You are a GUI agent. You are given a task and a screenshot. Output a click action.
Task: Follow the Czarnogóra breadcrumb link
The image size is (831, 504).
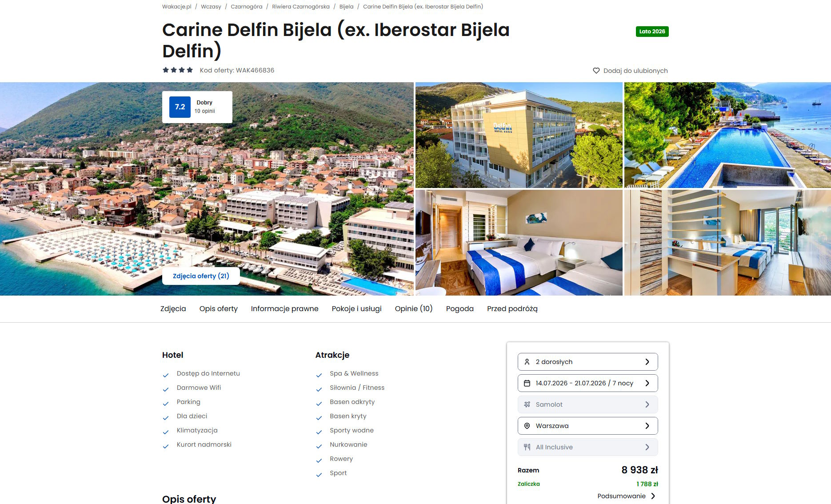[246, 7]
